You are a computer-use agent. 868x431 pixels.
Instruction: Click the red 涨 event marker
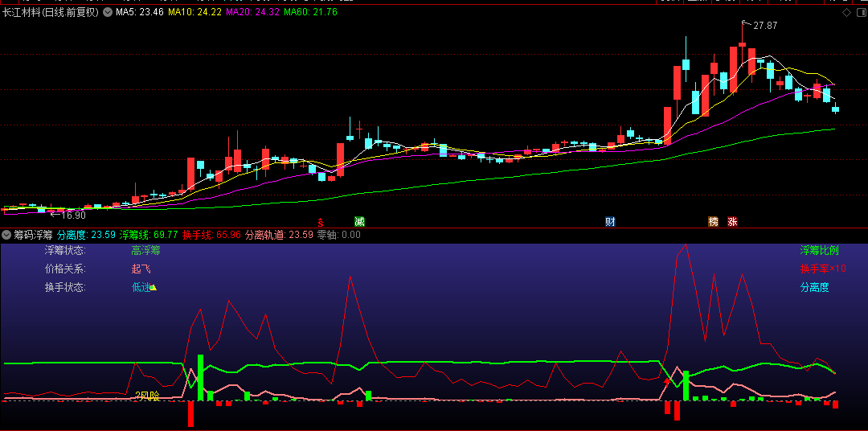click(x=732, y=221)
